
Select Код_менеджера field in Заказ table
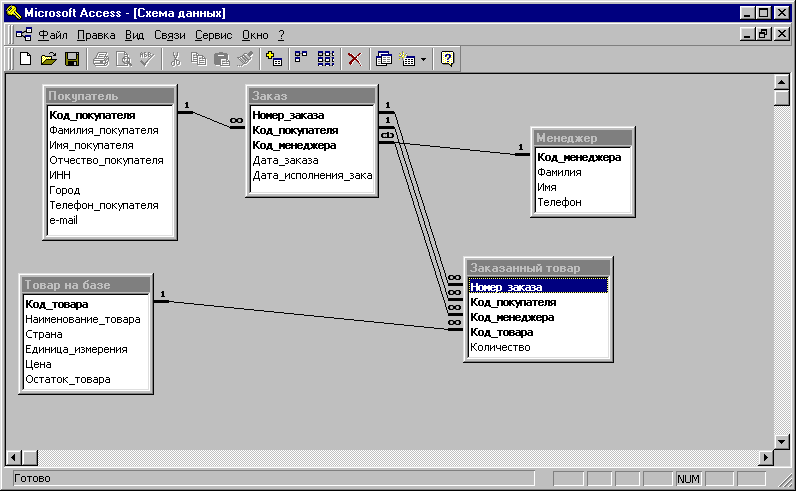point(312,145)
